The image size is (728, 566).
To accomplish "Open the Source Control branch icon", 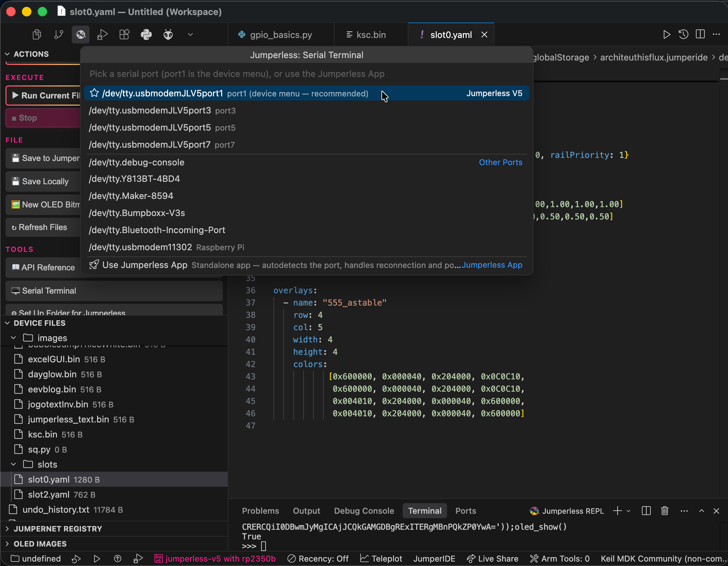I will pyautogui.click(x=59, y=35).
